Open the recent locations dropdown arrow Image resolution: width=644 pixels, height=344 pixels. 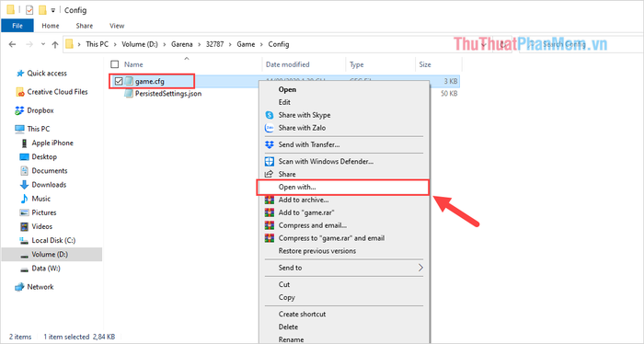tap(42, 44)
